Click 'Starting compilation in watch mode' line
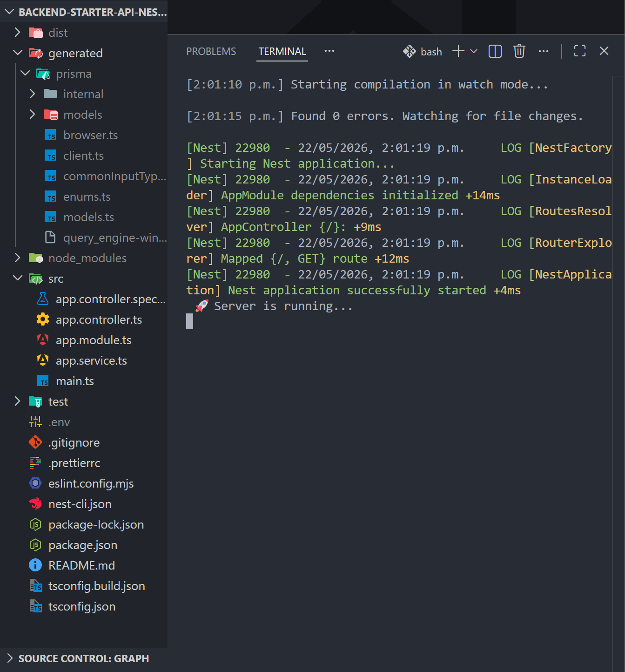Image resolution: width=625 pixels, height=672 pixels. pyautogui.click(x=367, y=84)
